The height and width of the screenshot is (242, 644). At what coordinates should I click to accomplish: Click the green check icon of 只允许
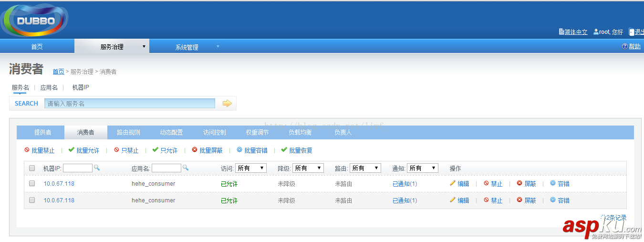155,150
